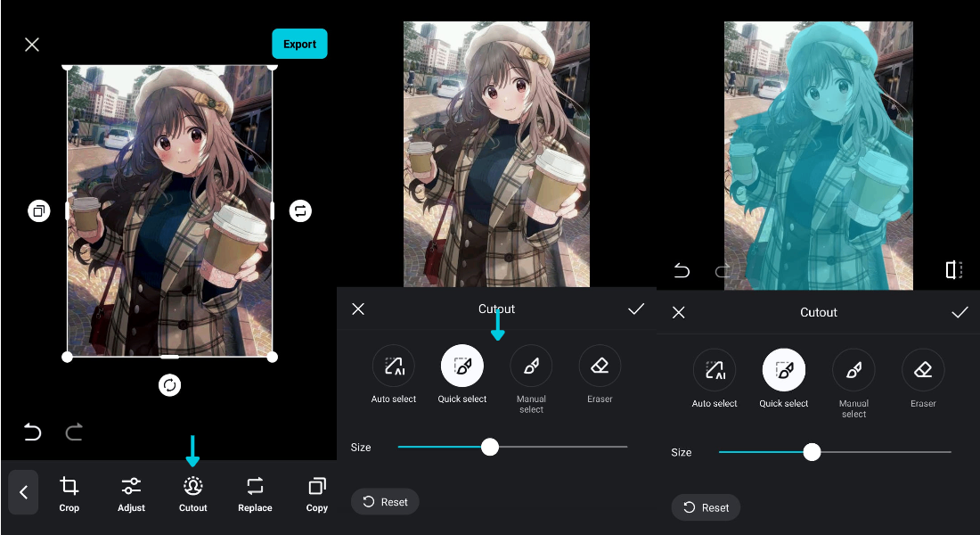Tap the rotate handle below the image

[169, 385]
